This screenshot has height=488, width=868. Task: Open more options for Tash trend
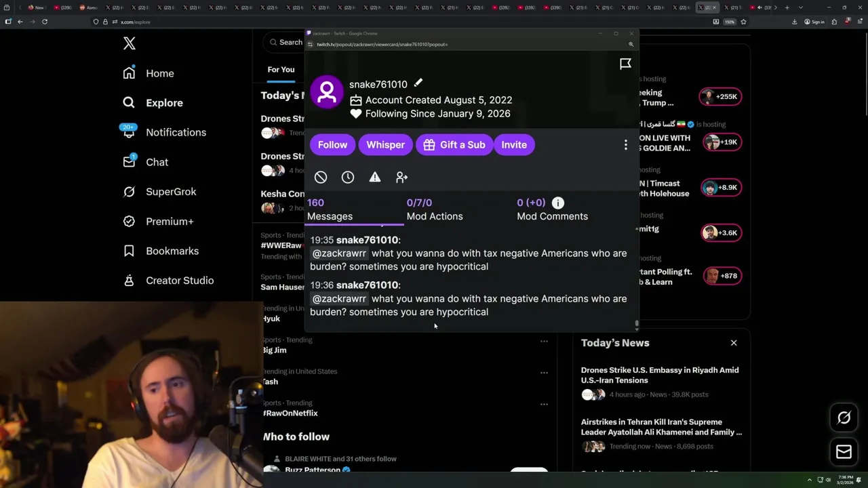(544, 373)
